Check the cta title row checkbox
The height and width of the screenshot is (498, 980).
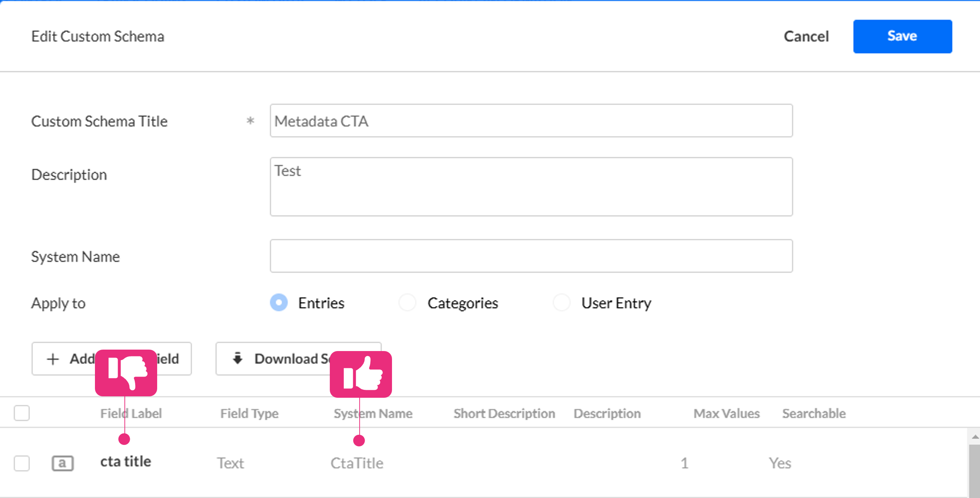[x=22, y=463]
